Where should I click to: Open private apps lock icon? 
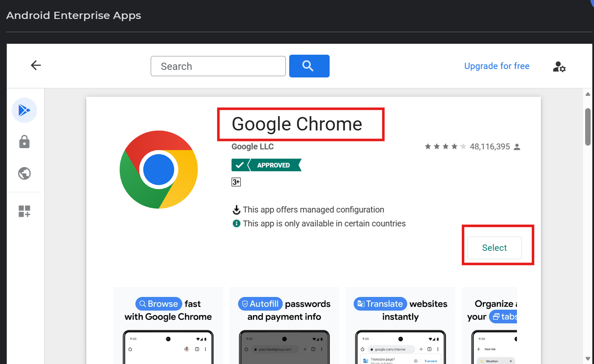(24, 142)
